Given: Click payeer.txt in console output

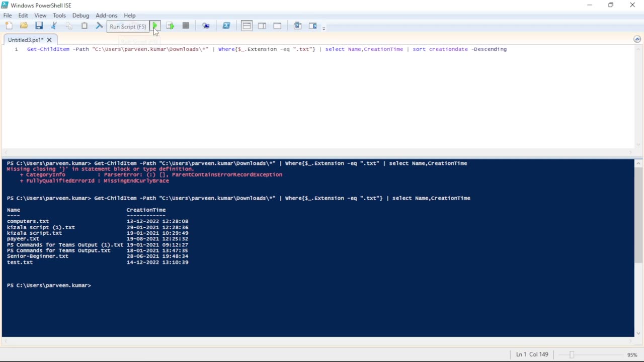Looking at the screenshot, I should [x=23, y=239].
